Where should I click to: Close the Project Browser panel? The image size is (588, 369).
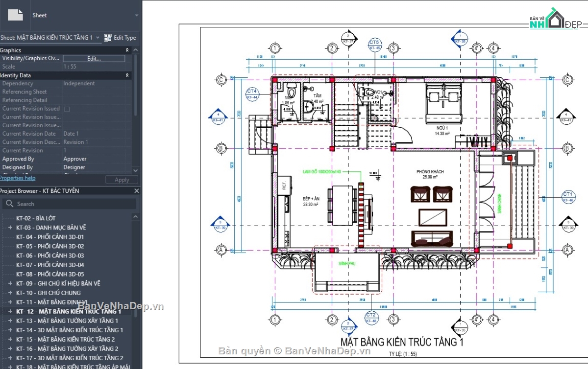click(137, 191)
